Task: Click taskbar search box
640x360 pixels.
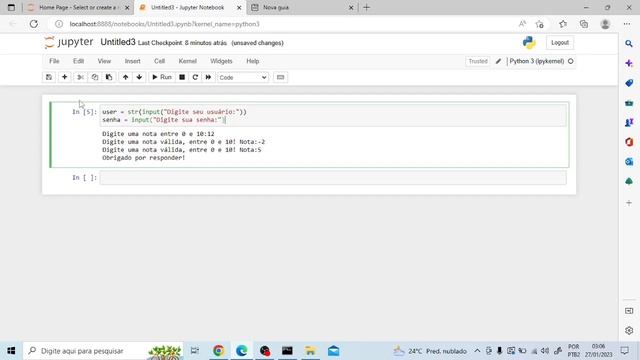Action: point(103,351)
